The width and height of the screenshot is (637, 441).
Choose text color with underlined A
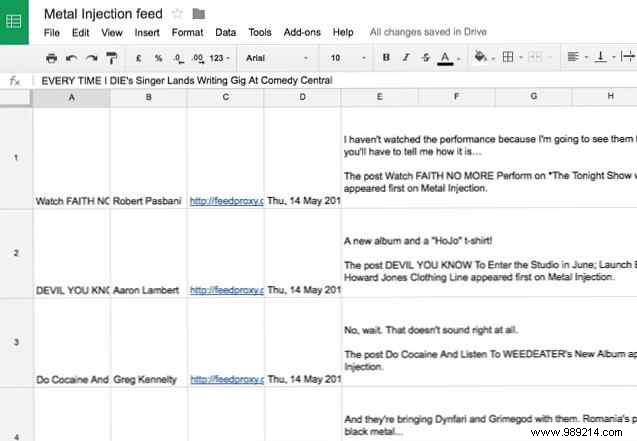(445, 58)
